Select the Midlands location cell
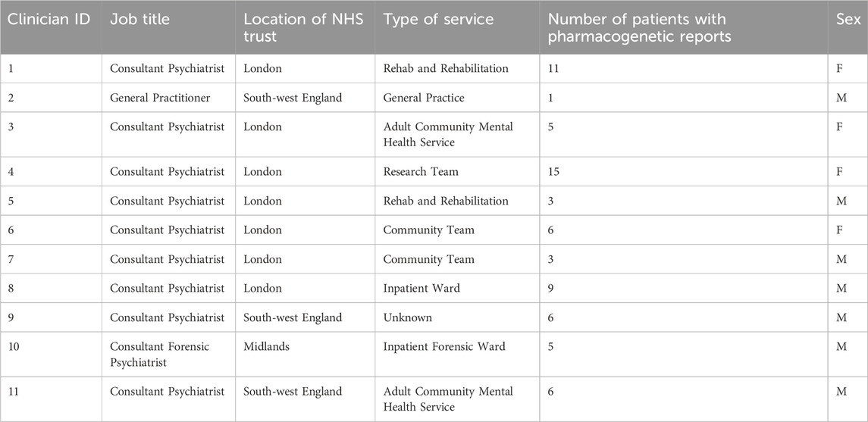Image resolution: width=868 pixels, height=422 pixels. 267,347
